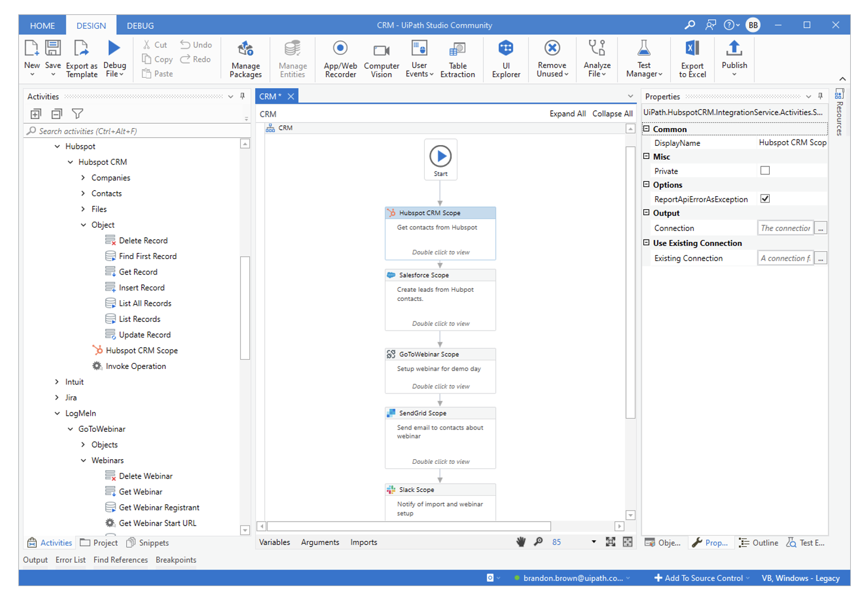Run Debug File play icon

pos(114,49)
